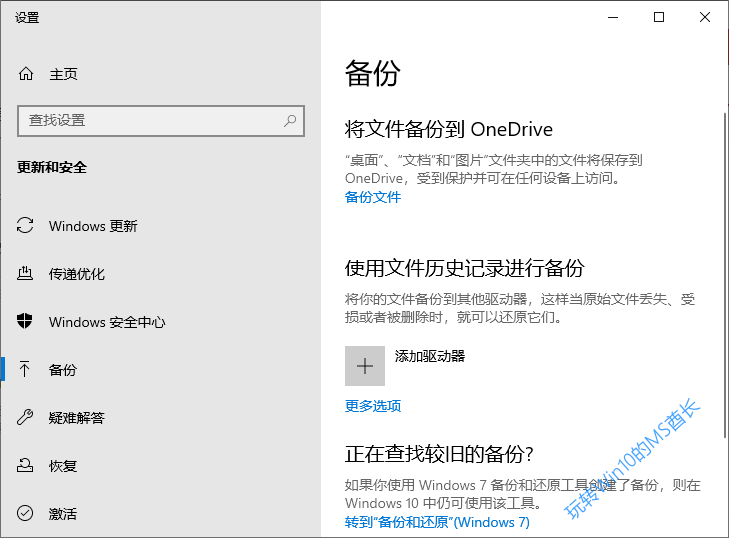The image size is (729, 538).
Task: Click the 恢复 recovery icon
Action: (25, 465)
